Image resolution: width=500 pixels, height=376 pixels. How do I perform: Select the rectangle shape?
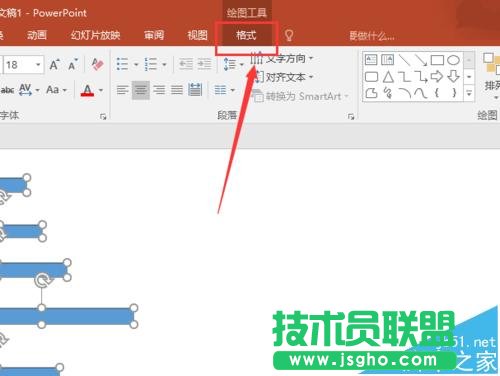coord(437,60)
